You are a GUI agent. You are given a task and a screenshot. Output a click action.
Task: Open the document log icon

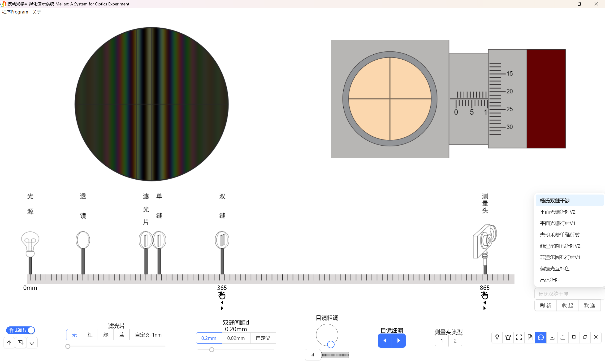530,337
